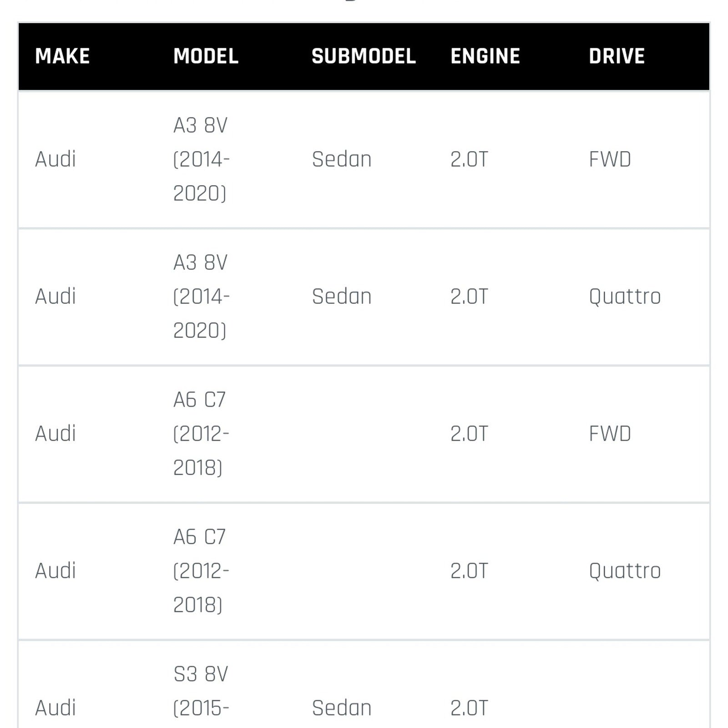This screenshot has height=728, width=728.
Task: Click Audi in the S3 8V row
Action: pyautogui.click(x=56, y=708)
